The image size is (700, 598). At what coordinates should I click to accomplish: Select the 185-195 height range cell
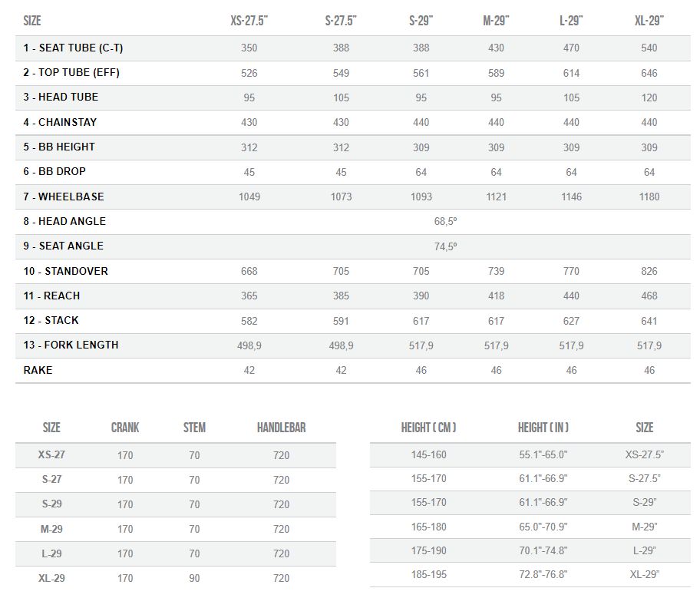coord(428,574)
